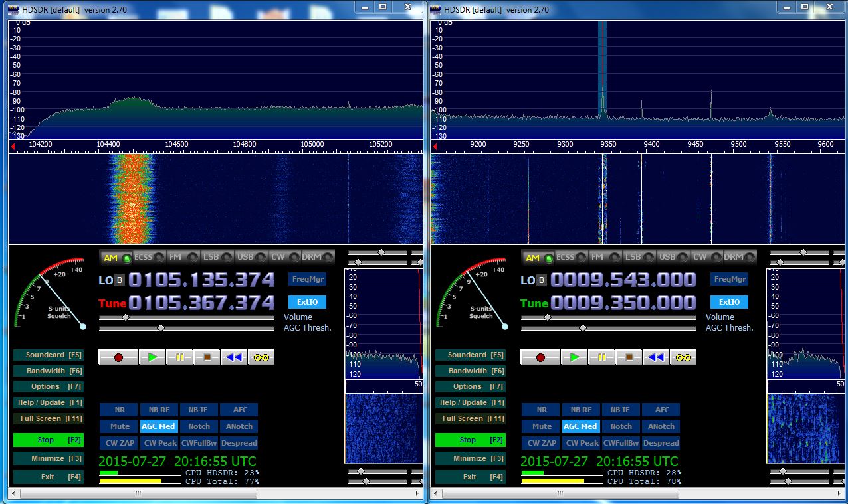Viewport: 848px width, 504px height.
Task: Click Exit [F4] in right window
Action: coord(471,477)
